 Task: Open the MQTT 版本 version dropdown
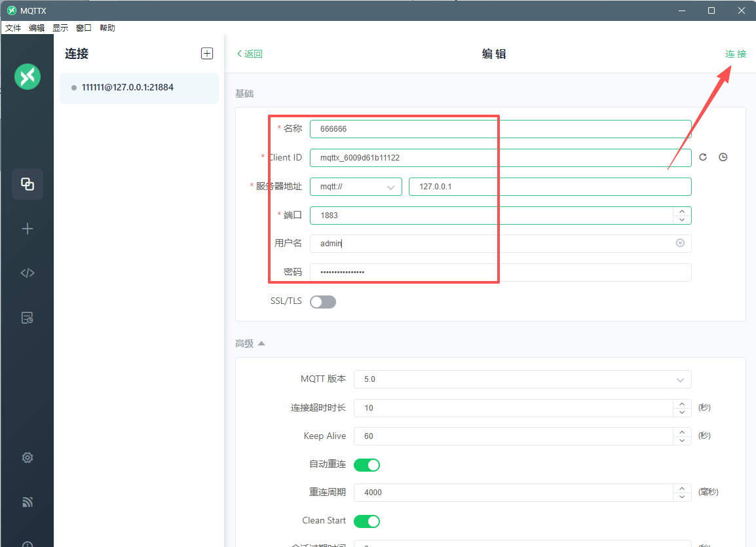(522, 379)
